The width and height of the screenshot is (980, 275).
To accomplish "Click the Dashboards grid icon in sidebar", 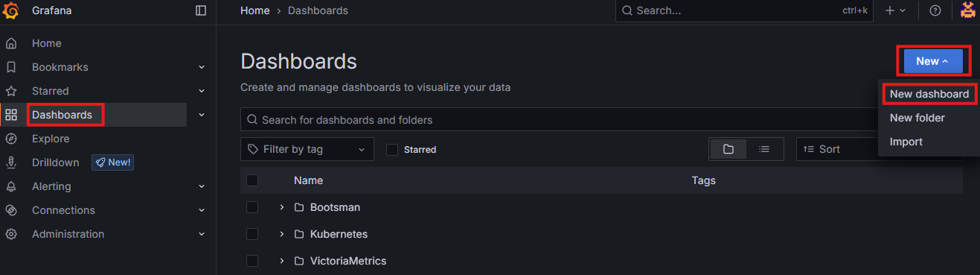I will click(11, 115).
